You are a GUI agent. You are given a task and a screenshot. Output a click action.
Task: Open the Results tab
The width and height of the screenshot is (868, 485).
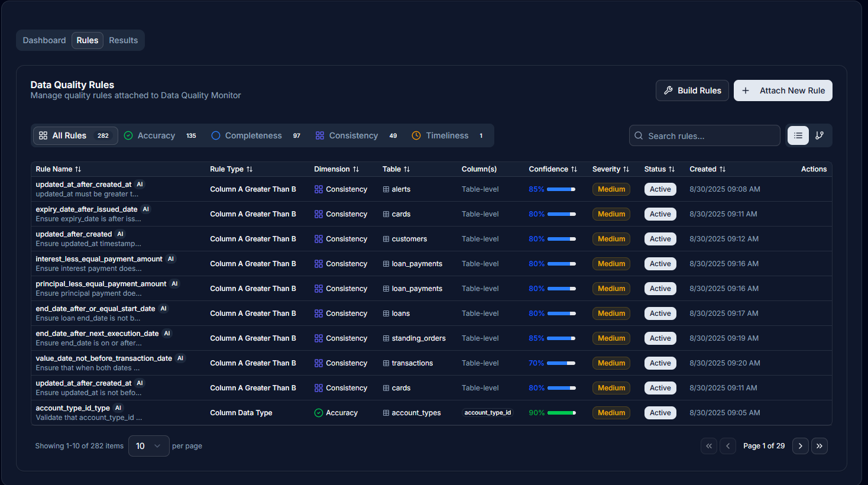124,40
